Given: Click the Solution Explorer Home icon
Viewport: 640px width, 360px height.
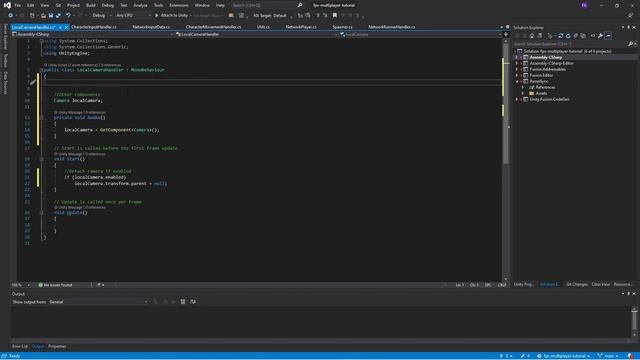Looking at the screenshot, I should 532,36.
